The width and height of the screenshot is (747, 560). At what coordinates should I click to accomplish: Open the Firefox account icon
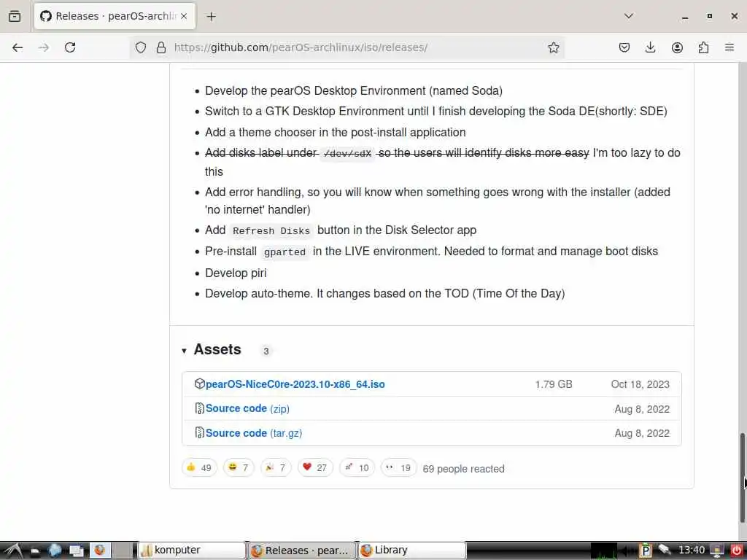click(677, 47)
